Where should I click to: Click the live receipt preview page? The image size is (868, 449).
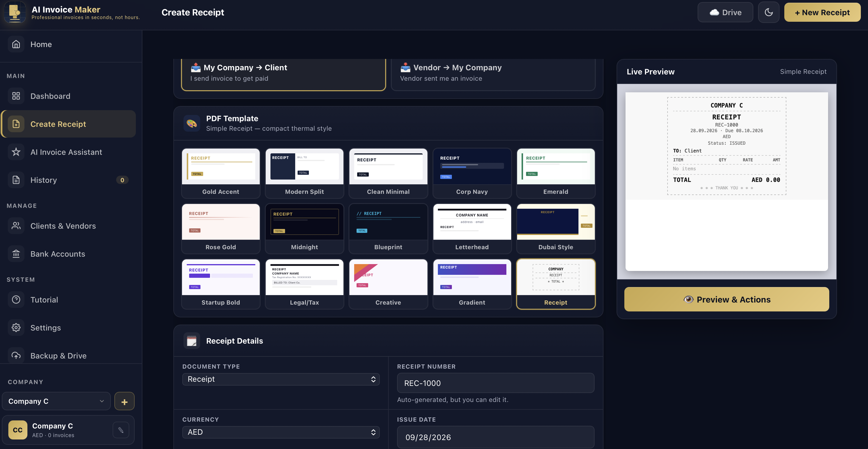(727, 181)
